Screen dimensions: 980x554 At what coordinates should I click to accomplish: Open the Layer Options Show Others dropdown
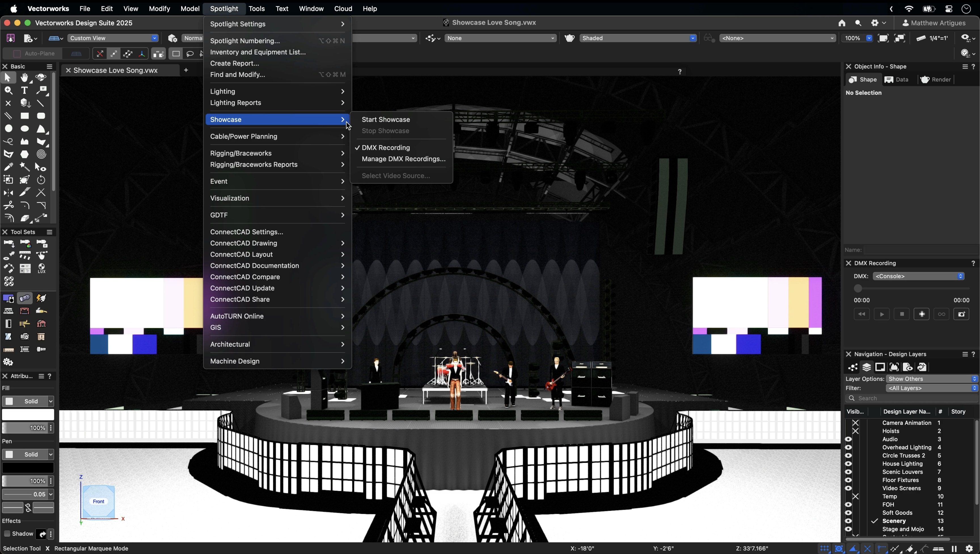pos(931,379)
